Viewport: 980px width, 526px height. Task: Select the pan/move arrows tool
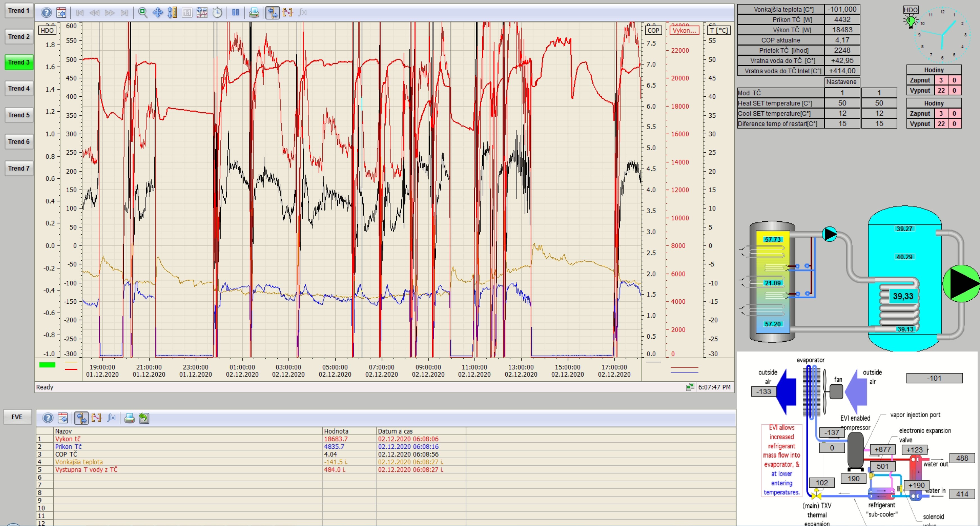[157, 13]
